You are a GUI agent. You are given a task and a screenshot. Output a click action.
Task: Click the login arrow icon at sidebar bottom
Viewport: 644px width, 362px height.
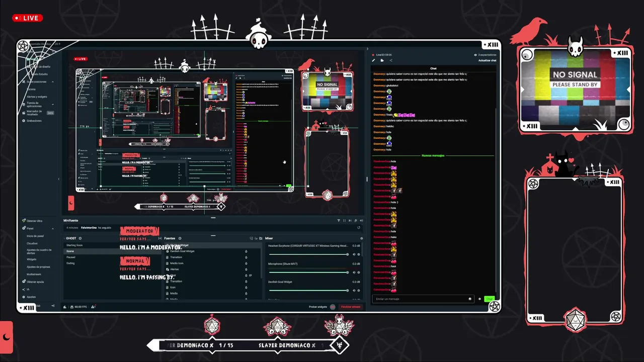point(53,306)
